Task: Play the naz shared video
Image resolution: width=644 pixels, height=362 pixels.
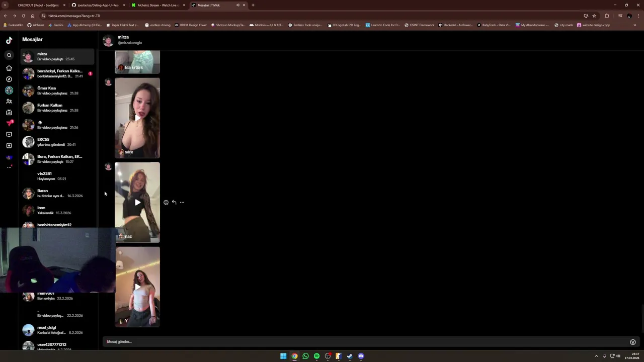Action: [137, 202]
